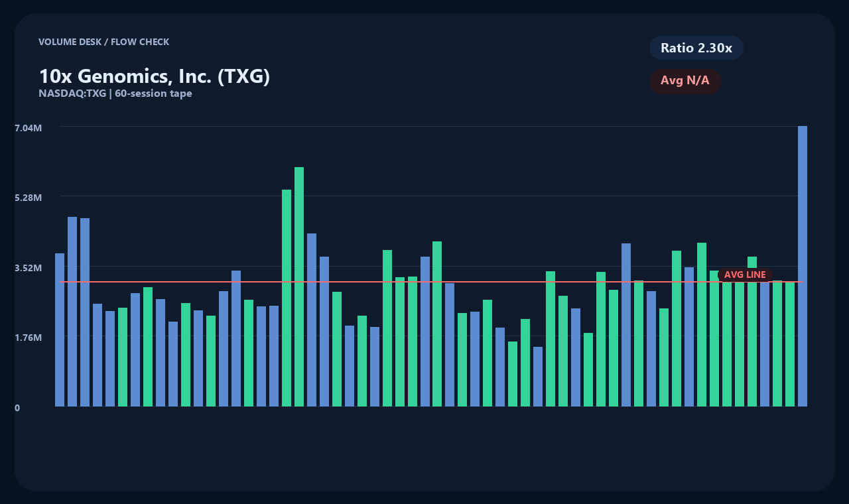The height and width of the screenshot is (504, 849).
Task: Click the red average volume line
Action: 431,282
